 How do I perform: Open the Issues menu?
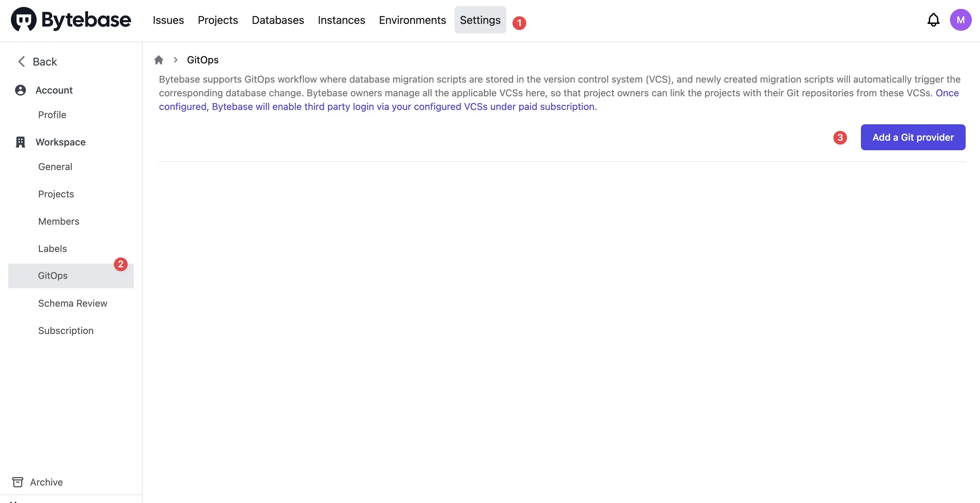coord(168,20)
